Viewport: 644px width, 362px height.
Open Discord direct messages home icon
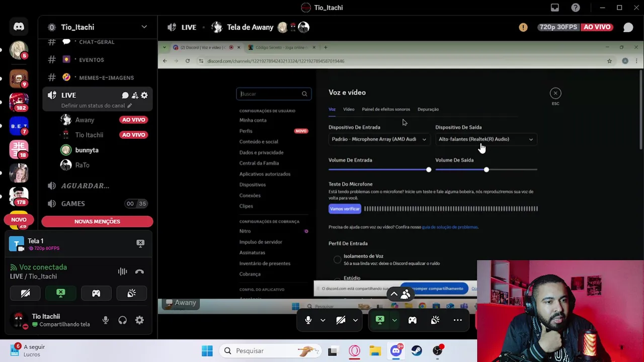(19, 27)
